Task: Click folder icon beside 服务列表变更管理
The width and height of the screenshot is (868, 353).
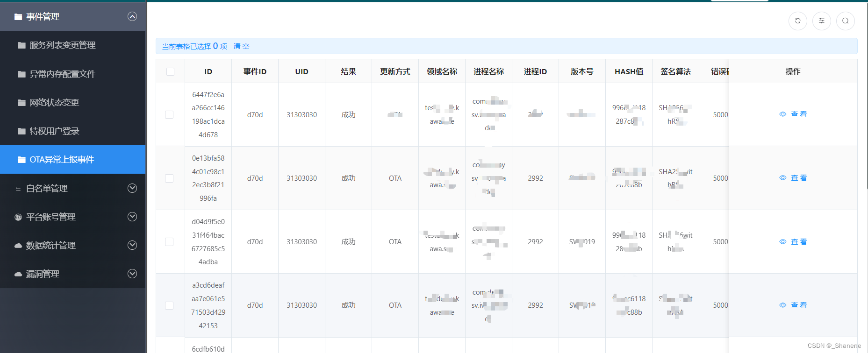Action: pyautogui.click(x=22, y=45)
